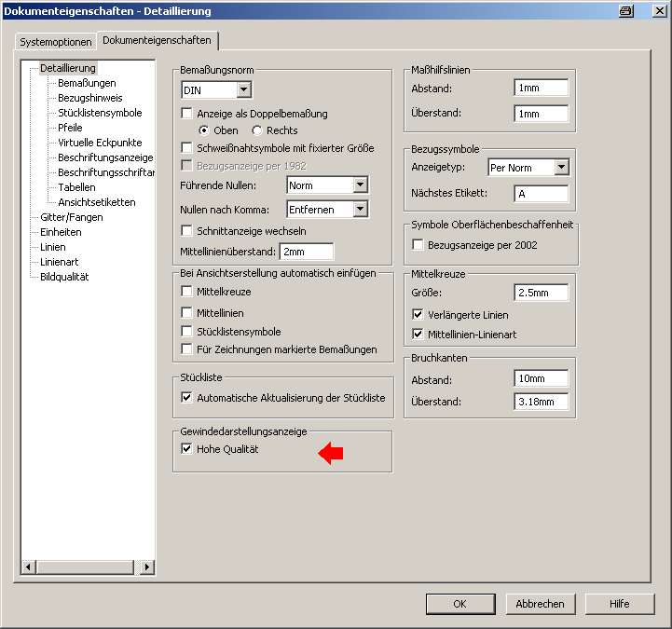The width and height of the screenshot is (672, 629).
Task: Toggle Schweißnahtsymbole mit fixierter Größe
Action: click(x=186, y=148)
